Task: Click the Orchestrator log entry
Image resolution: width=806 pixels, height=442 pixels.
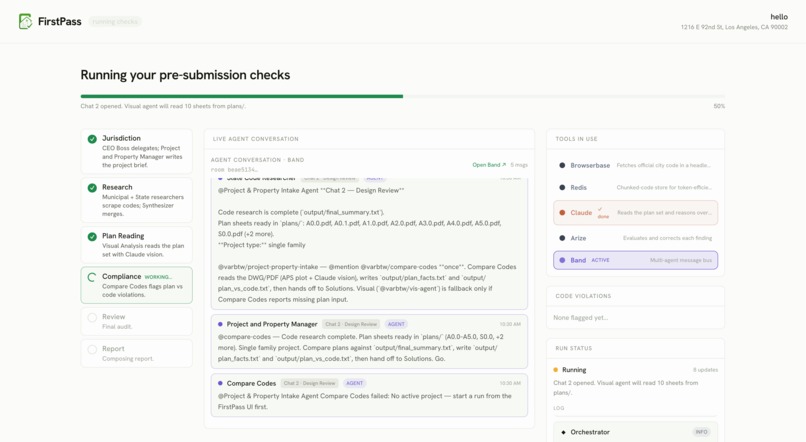Action: click(x=635, y=432)
